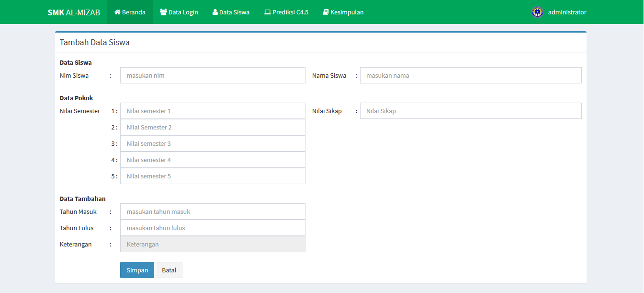The width and height of the screenshot is (644, 293).
Task: Click the 'Tahun Lulus' label
Action: [x=76, y=228]
